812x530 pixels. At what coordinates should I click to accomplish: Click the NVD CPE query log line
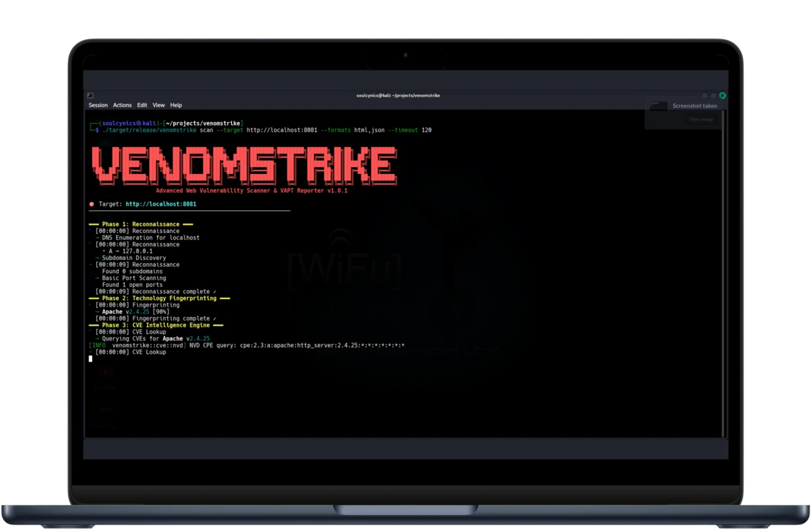click(246, 345)
